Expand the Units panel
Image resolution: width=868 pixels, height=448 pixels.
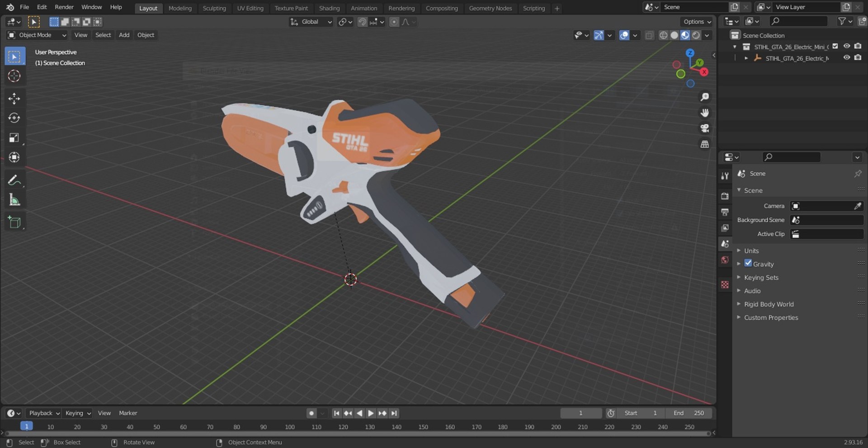coord(751,250)
